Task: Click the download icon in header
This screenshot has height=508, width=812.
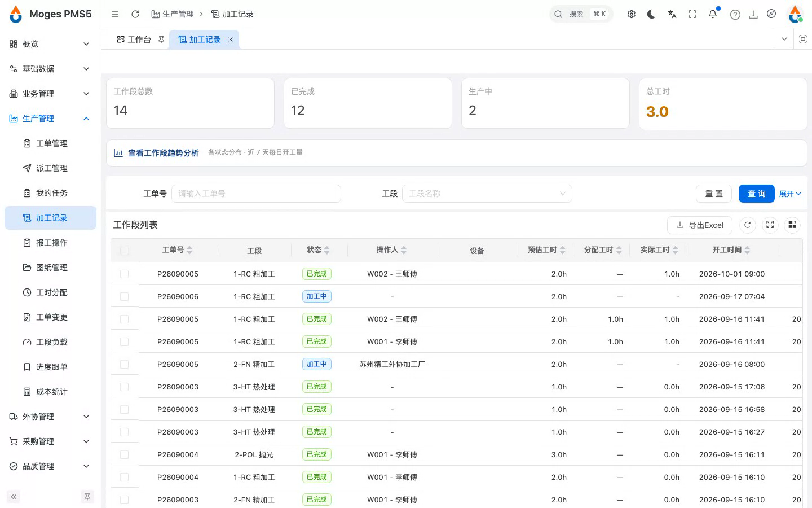Action: [753, 15]
